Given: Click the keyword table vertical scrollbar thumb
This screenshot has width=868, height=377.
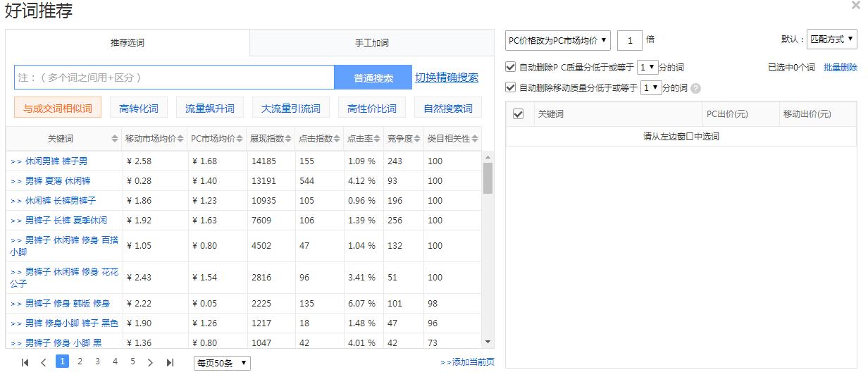Looking at the screenshot, I should click(488, 178).
